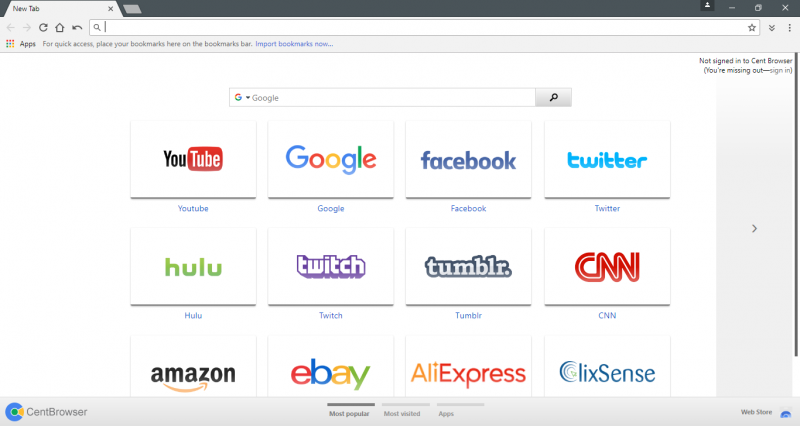Click the browser forward arrow

27,28
